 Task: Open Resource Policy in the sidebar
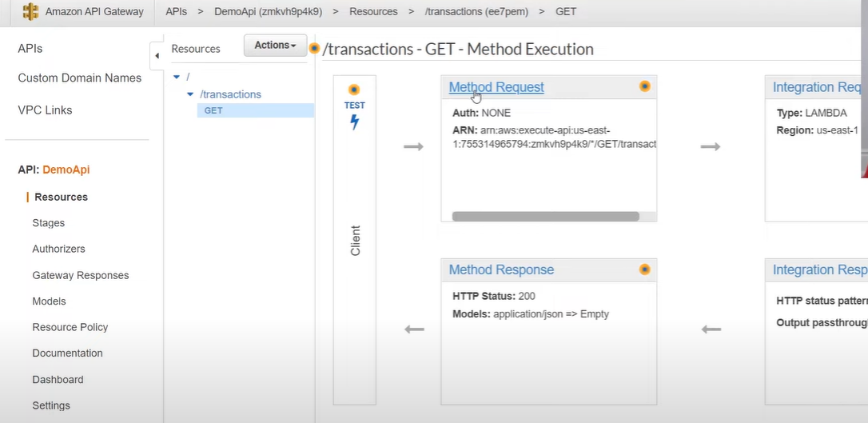coord(70,327)
